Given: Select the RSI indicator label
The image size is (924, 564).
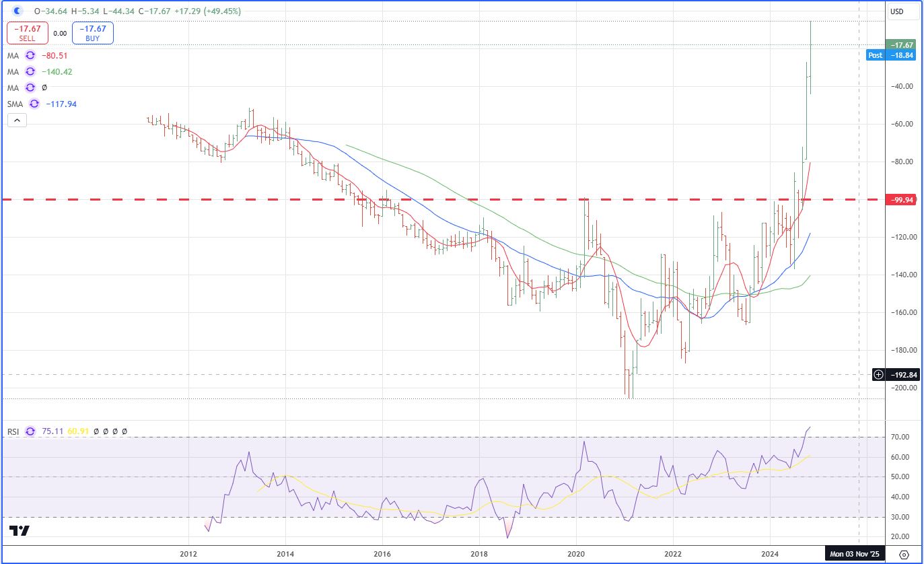Looking at the screenshot, I should tap(13, 431).
